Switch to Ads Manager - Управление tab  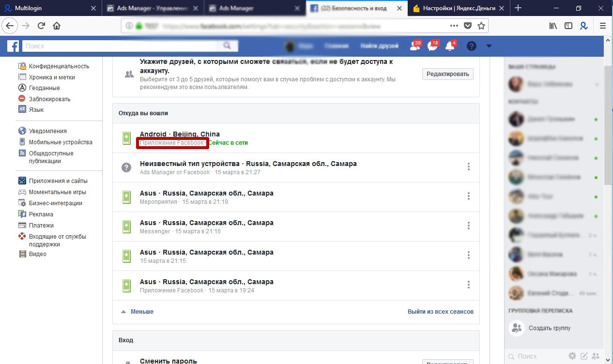153,8
